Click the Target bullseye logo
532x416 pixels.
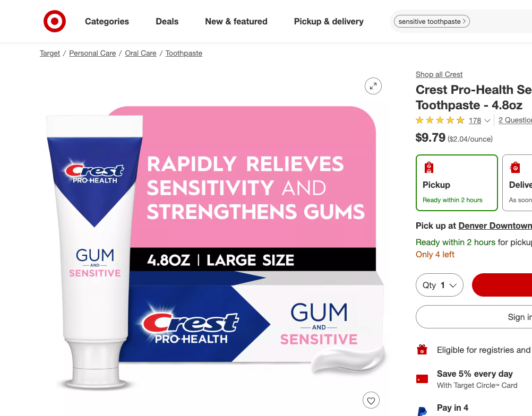[55, 21]
